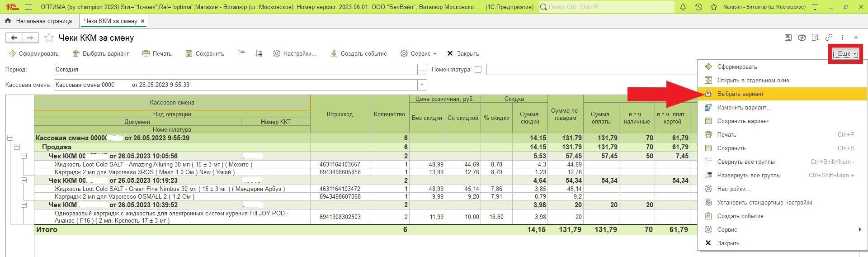Click the get link chain icon
This screenshot has width=868, height=257.
coord(829,38)
